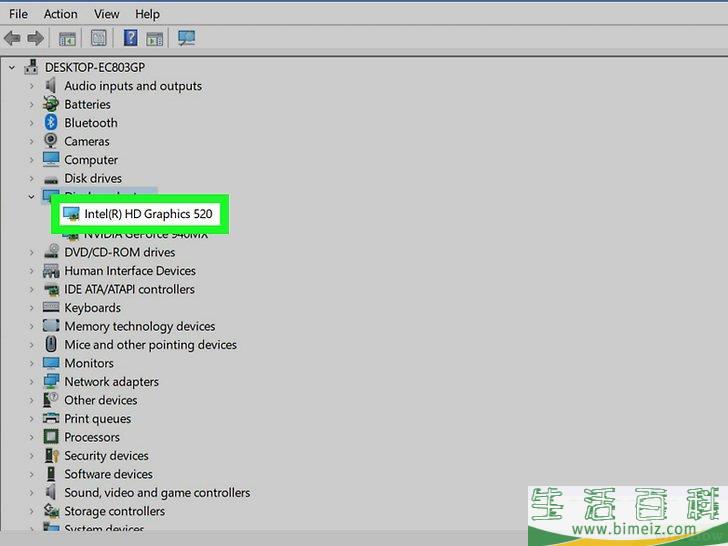728x546 pixels.
Task: Expand the Batteries category arrow
Action: 32,105
